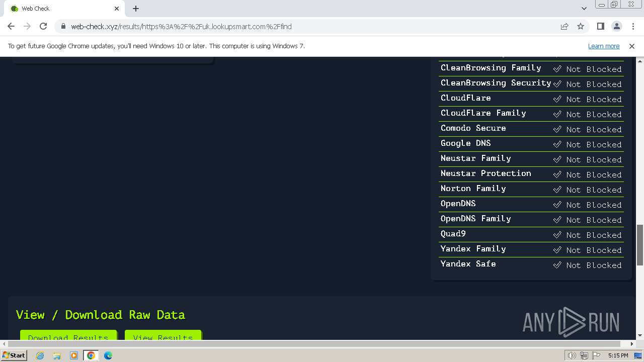Screen dimensions: 644x362
Task: Click the View / Download Raw Data heading
Action: point(101,315)
